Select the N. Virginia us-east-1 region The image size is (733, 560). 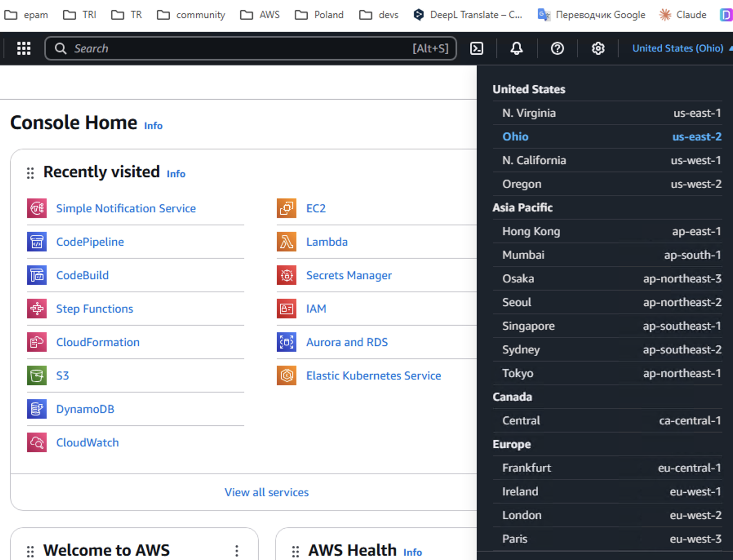click(607, 113)
